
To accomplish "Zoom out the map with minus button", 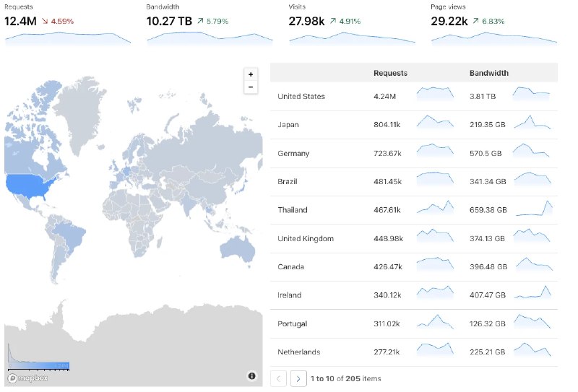I will point(251,87).
